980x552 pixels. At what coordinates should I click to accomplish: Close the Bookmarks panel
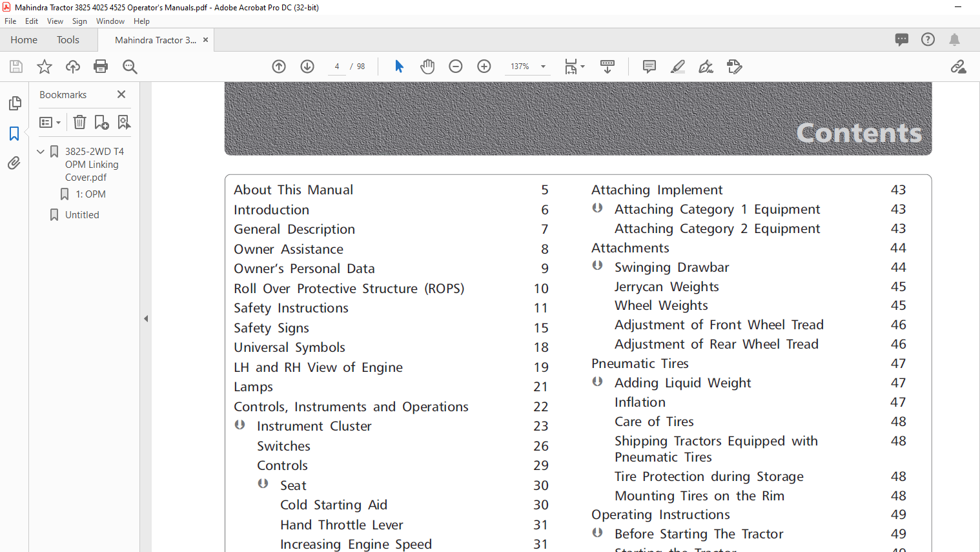click(121, 94)
